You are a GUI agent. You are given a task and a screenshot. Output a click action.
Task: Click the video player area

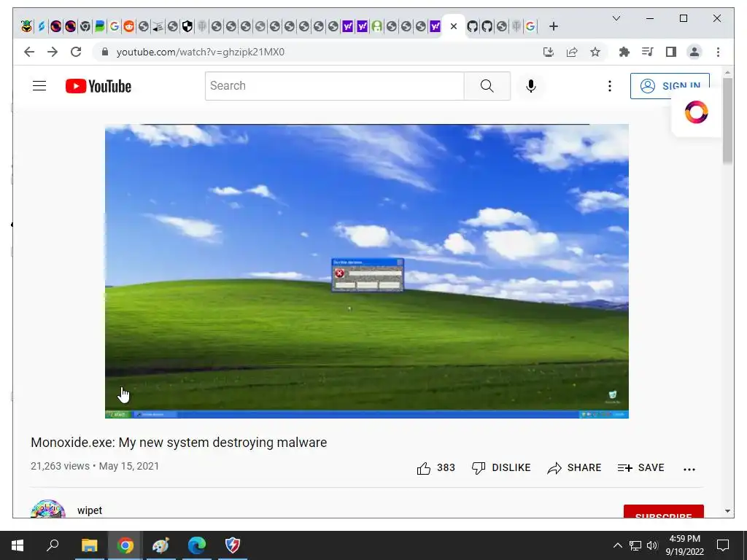[367, 271]
